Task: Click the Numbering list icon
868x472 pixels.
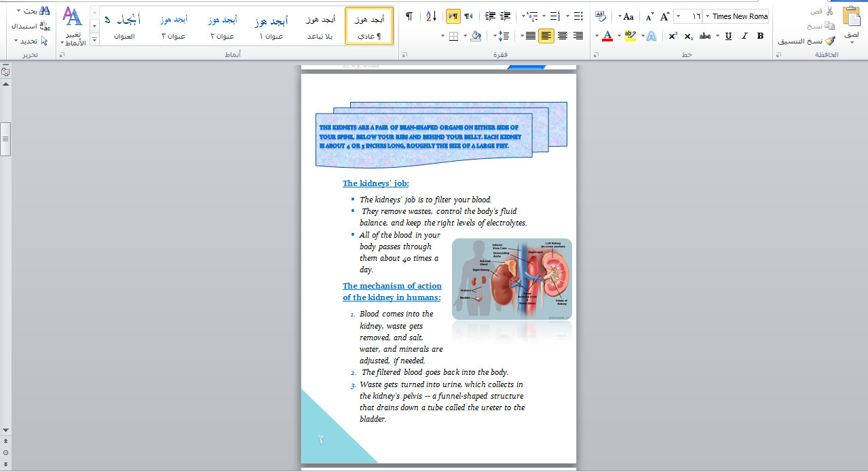Action: (556, 16)
